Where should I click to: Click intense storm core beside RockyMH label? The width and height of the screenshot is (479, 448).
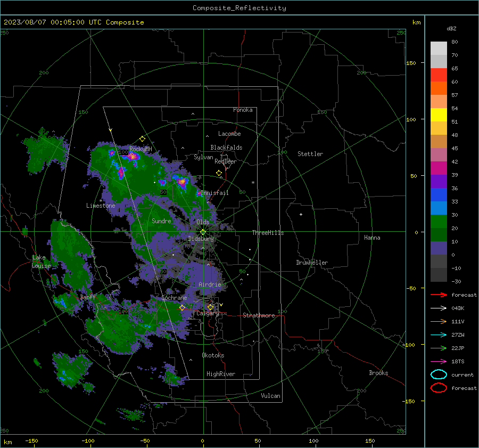pyautogui.click(x=133, y=157)
